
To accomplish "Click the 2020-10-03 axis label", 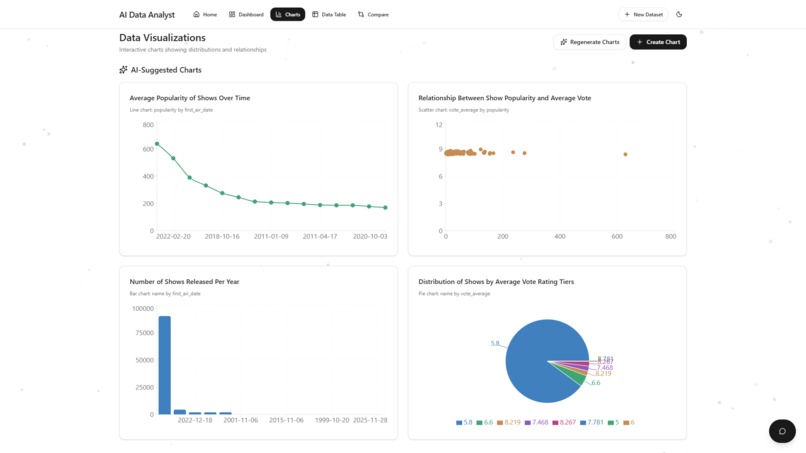I will 370,237.
